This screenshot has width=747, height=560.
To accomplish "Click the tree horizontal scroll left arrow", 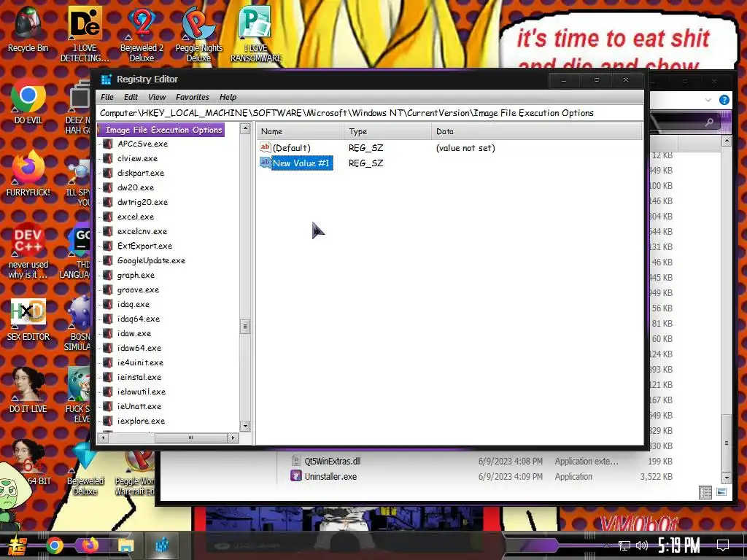I will (103, 437).
